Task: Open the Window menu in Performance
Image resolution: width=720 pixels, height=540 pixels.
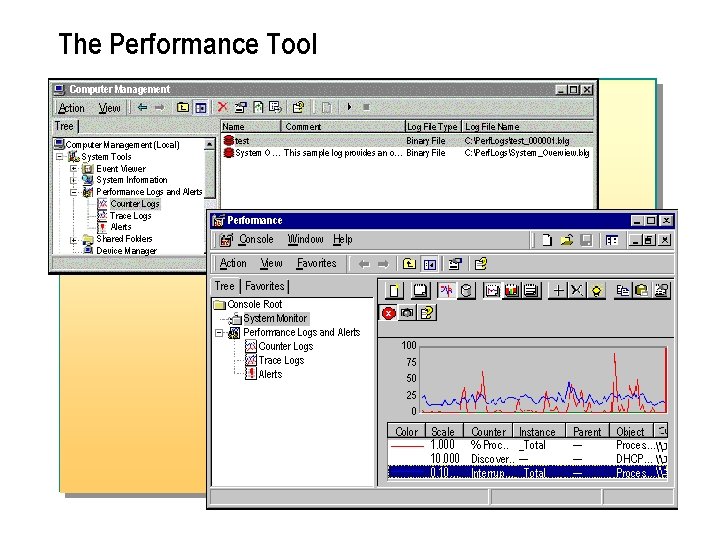Action: (305, 239)
